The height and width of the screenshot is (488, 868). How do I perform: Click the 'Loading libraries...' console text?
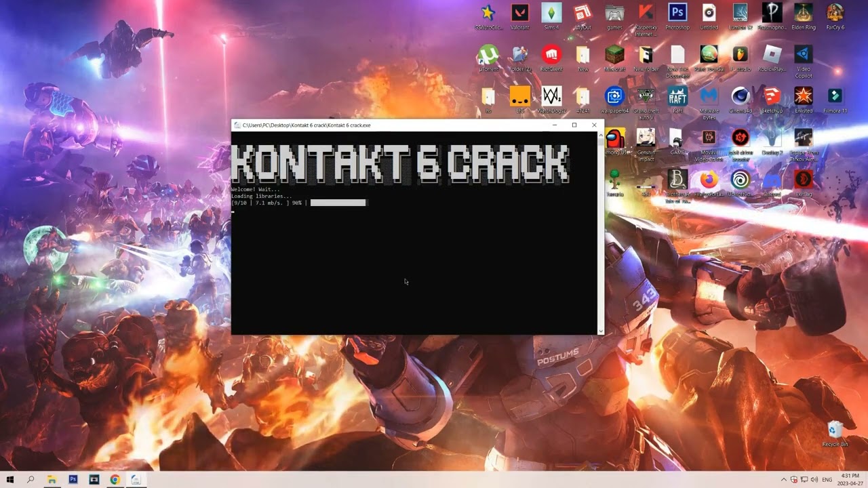tap(261, 196)
